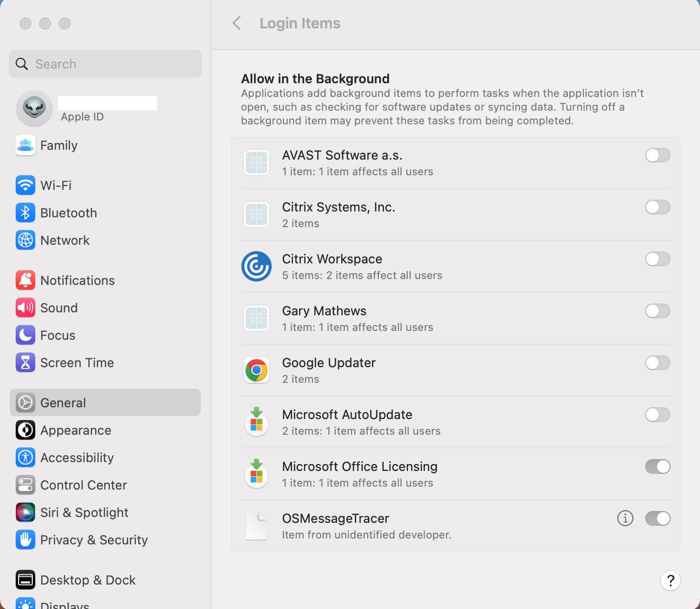Click "OSMessageTracer" row title
Viewport: 700px width, 609px height.
[336, 518]
